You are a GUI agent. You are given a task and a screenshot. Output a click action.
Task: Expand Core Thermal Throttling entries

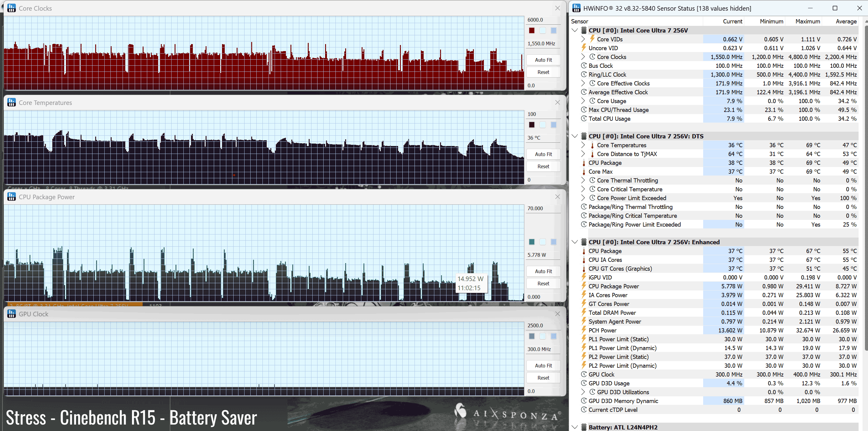point(583,180)
